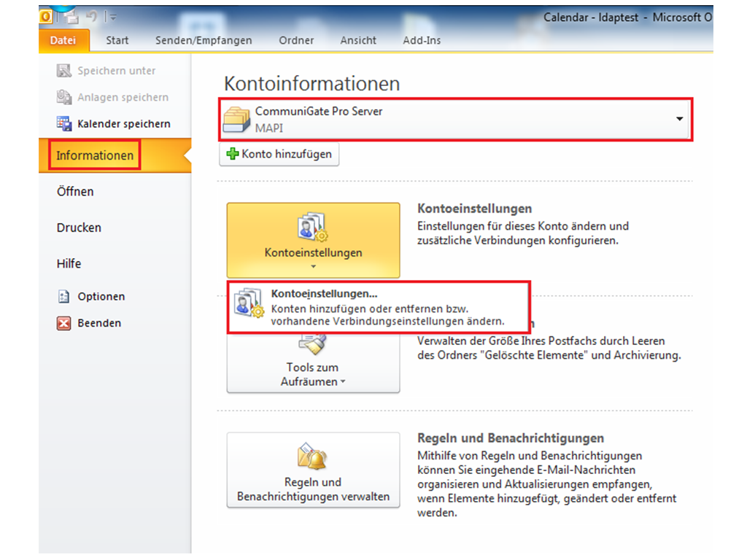The image size is (747, 560).
Task: Customize quick access toolbar dropdown arrow
Action: point(114,17)
